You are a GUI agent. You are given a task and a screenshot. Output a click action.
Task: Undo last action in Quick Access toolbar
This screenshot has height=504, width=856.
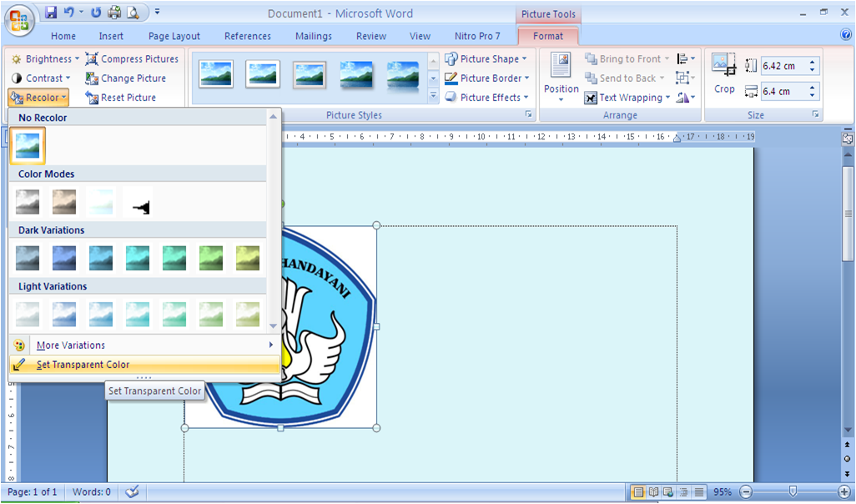pyautogui.click(x=68, y=13)
